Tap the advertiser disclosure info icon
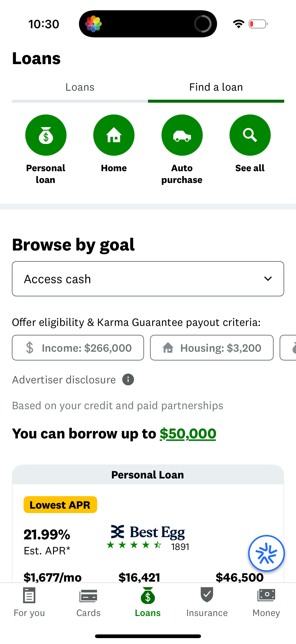Image resolution: width=296 pixels, height=644 pixels. click(128, 379)
